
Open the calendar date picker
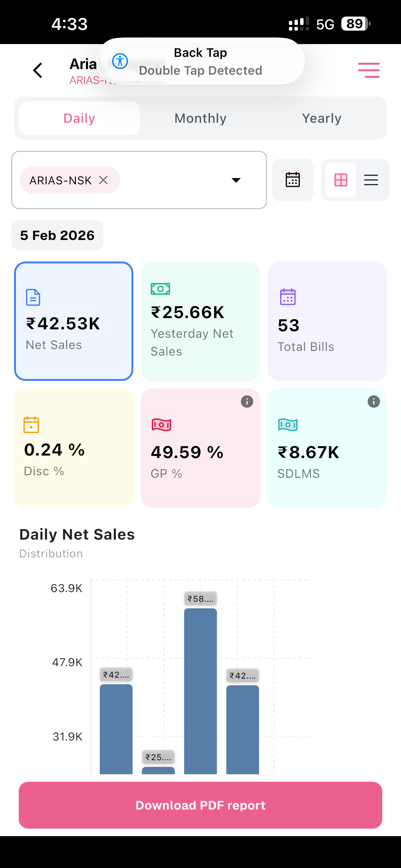(293, 180)
